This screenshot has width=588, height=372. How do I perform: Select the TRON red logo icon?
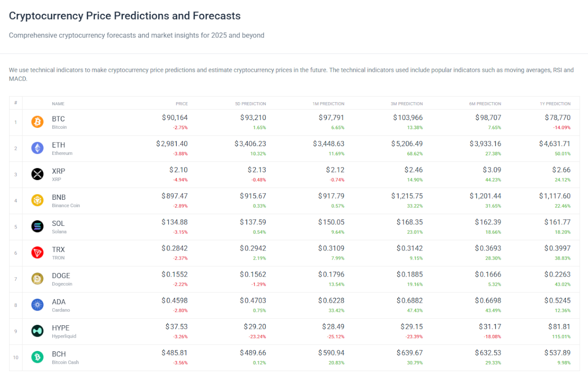(x=37, y=252)
